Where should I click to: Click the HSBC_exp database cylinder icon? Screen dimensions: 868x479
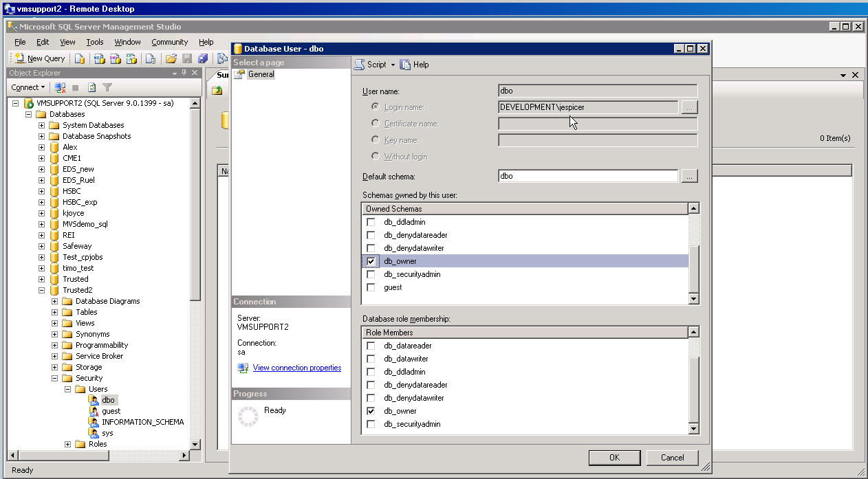click(54, 202)
